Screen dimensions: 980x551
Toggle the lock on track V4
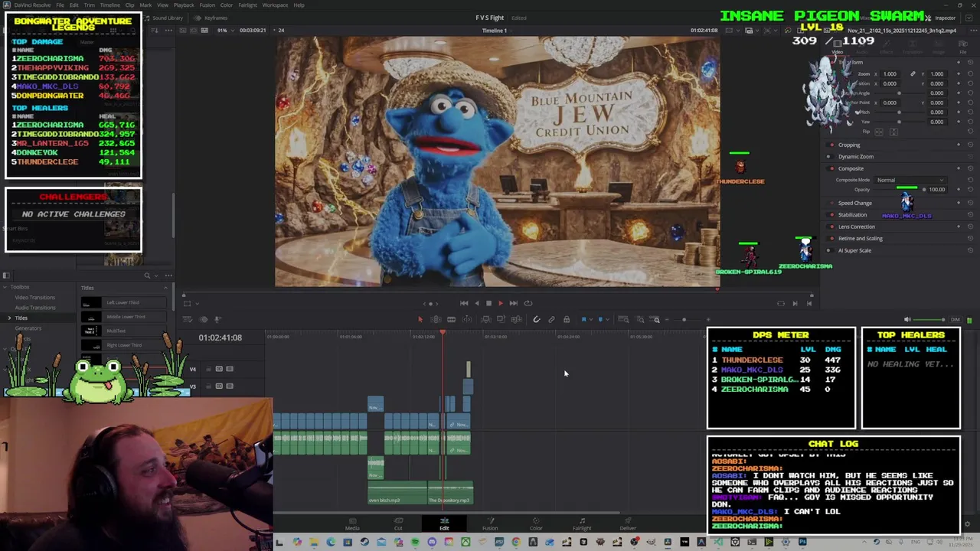208,369
